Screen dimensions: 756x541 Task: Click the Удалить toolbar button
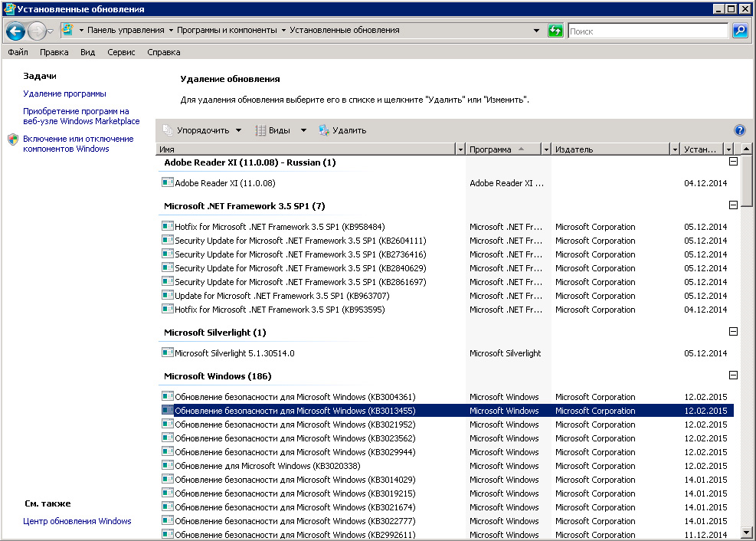click(342, 130)
